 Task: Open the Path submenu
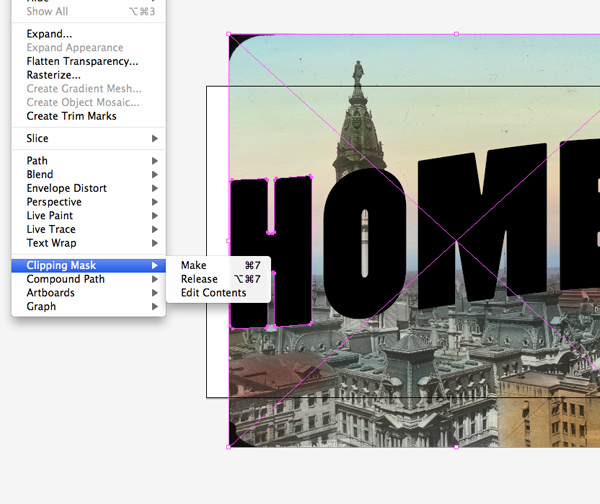point(88,161)
